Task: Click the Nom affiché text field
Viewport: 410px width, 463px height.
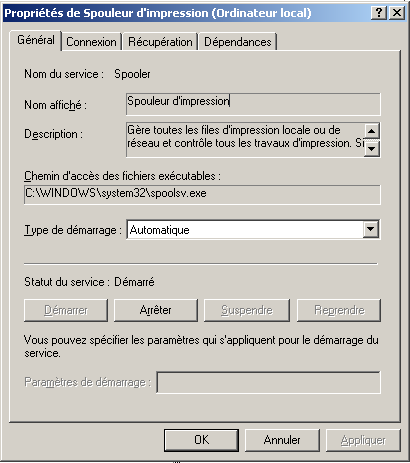Action: (253, 104)
